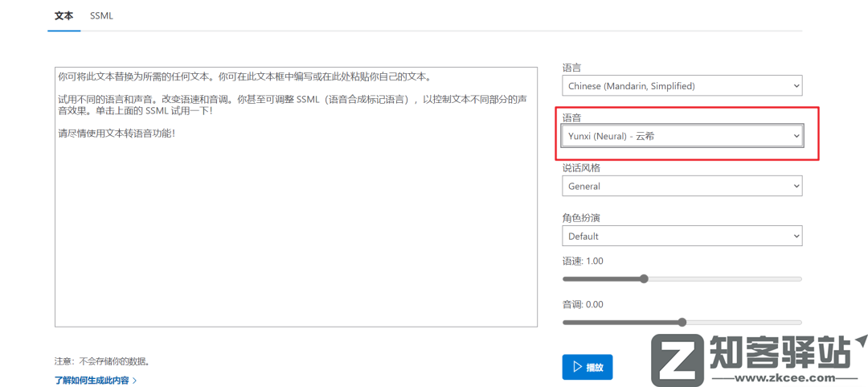Click the chevron beside the learn-more link

pyautogui.click(x=134, y=381)
